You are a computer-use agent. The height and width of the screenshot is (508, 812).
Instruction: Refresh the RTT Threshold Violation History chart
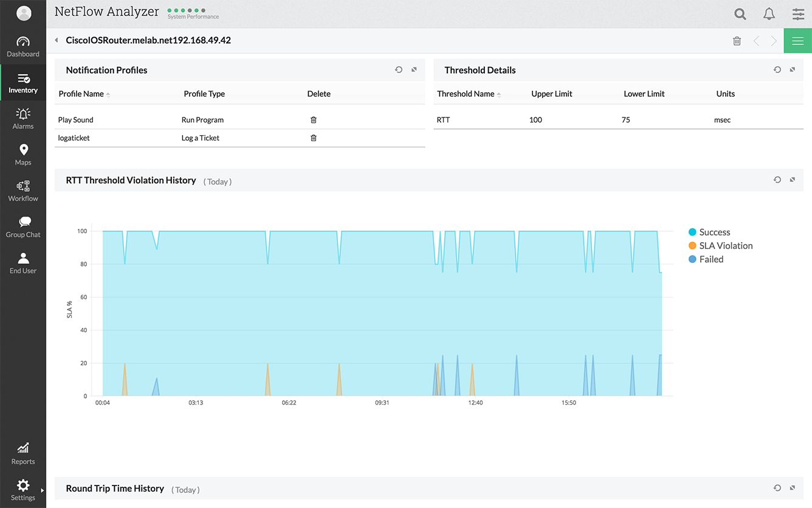point(777,180)
